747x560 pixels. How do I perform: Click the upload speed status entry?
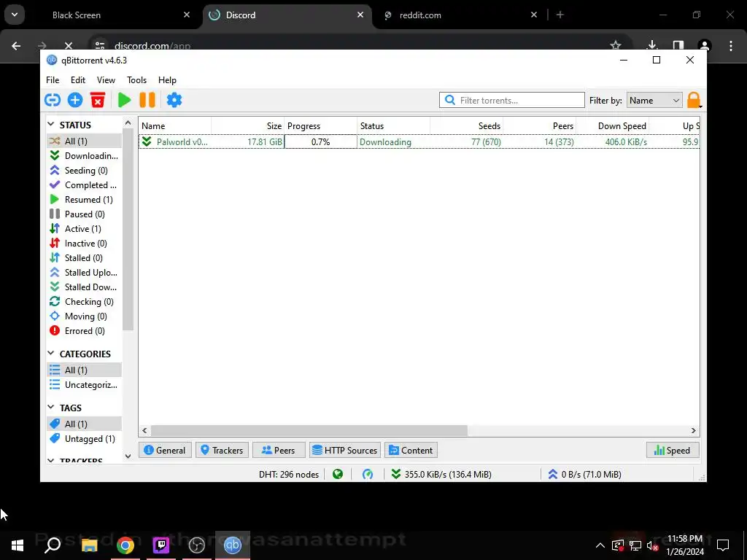584,474
